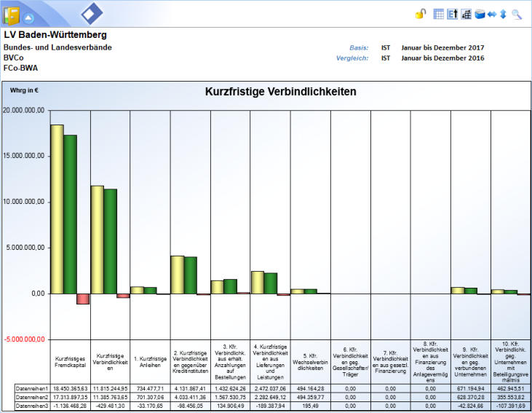The height and width of the screenshot is (413, 532).
Task: Click the blue diamond logo icon
Action: click(x=92, y=14)
